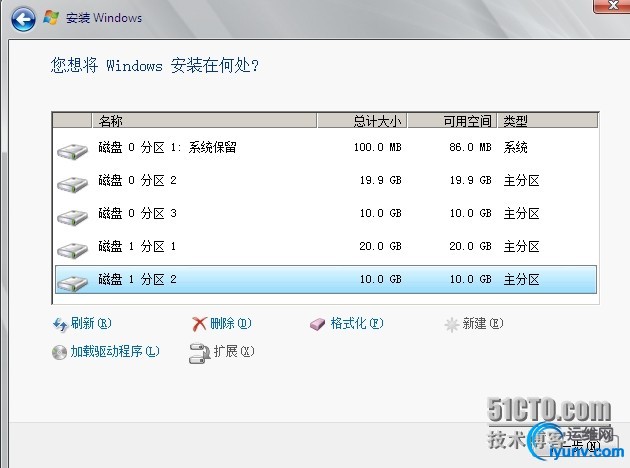The width and height of the screenshot is (630, 468).
Task: Refresh the list via 刷新(R) link
Action: click(x=91, y=323)
